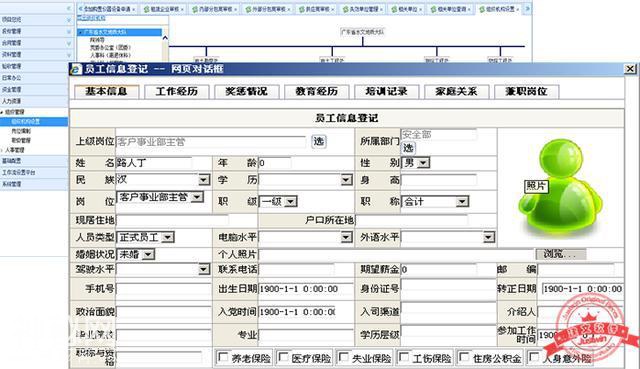Click the green avatar photo placeholder
The width and height of the screenshot is (640, 369).
pyautogui.click(x=561, y=189)
